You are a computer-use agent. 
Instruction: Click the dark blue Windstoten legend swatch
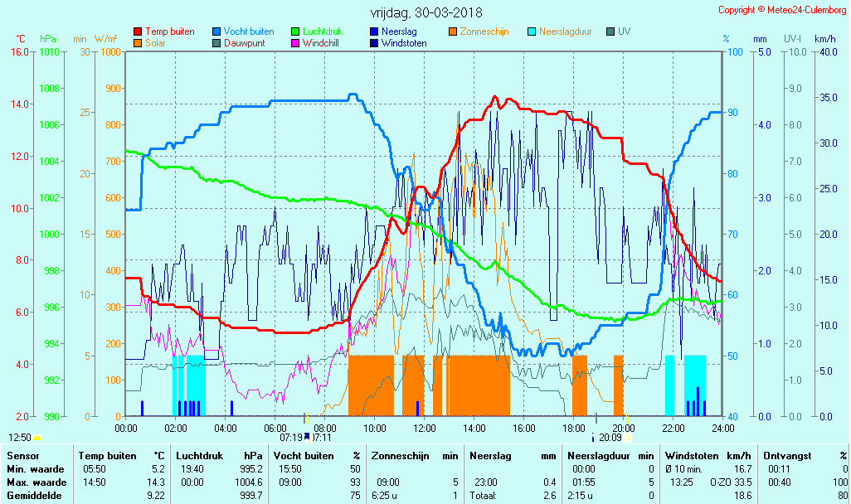click(374, 43)
